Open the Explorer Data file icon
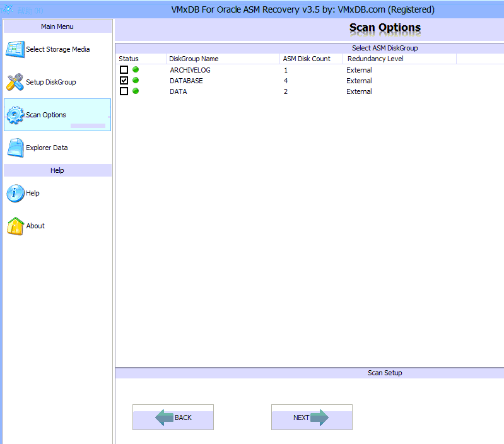The height and width of the screenshot is (444, 504). [15, 148]
